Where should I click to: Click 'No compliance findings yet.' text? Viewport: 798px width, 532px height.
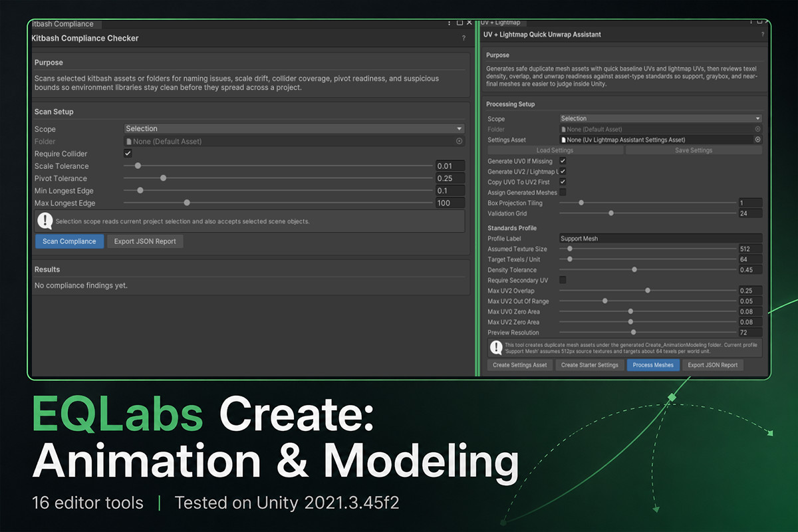81,285
